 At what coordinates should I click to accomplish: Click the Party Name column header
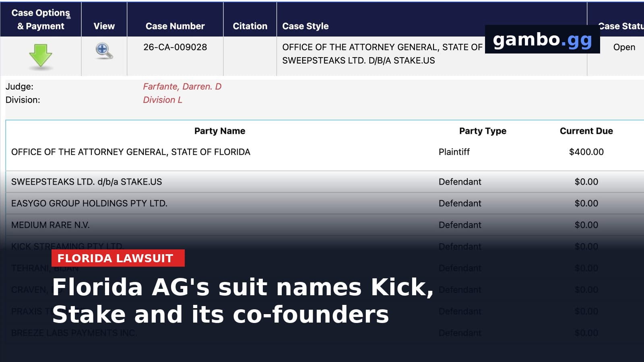(220, 131)
